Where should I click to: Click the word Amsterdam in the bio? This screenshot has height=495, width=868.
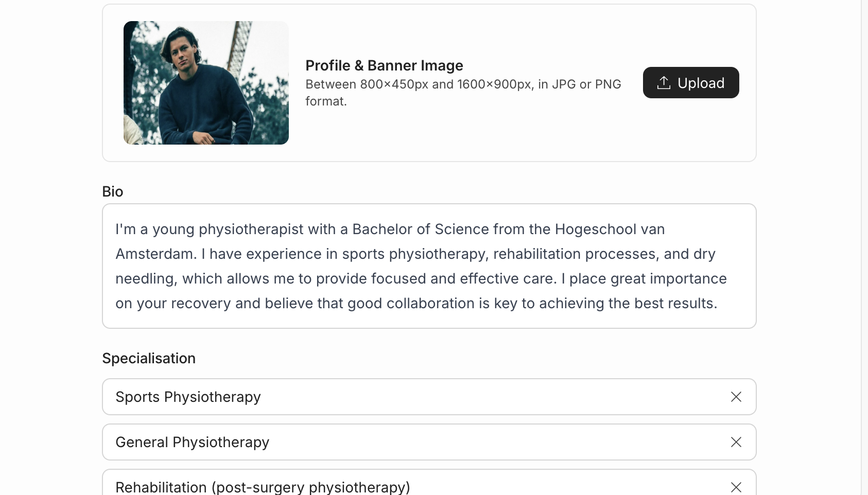tap(156, 254)
